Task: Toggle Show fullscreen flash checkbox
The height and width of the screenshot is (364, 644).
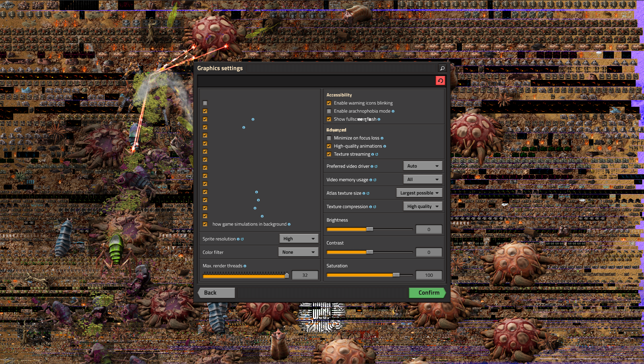Action: tap(329, 119)
